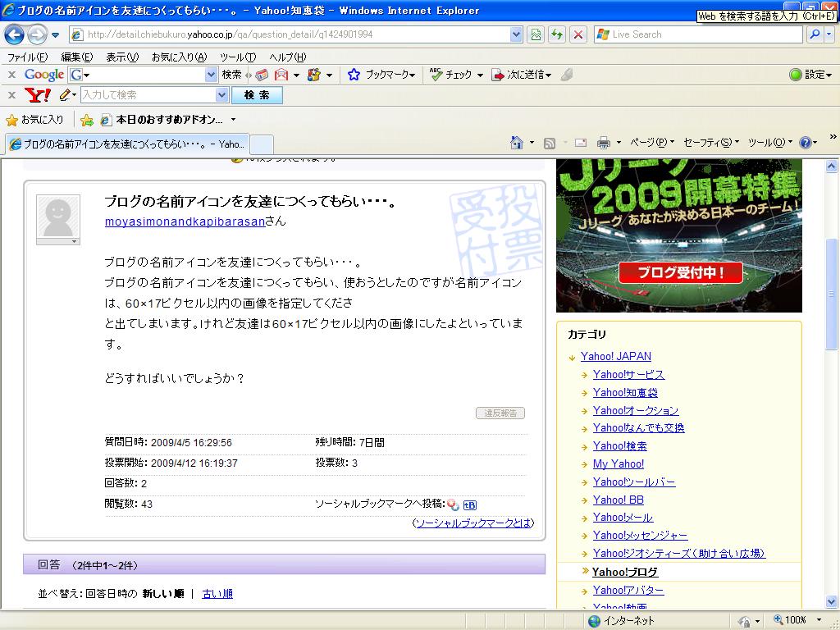Screen dimensions: 840x630
Task: Select the ブログの名前アイコン browser tab
Action: [x=127, y=144]
